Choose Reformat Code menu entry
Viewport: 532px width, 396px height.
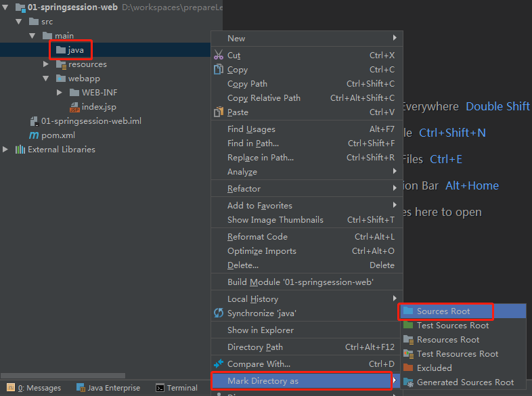pos(257,237)
